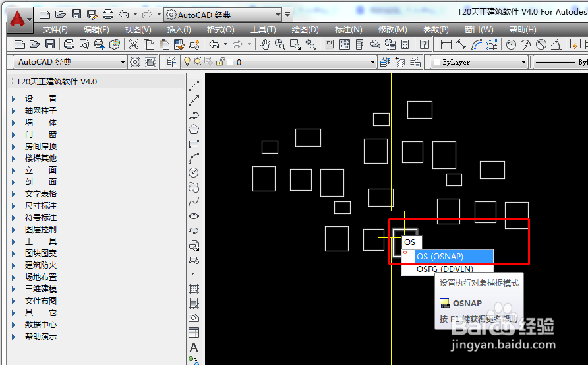This screenshot has width=588, height=365.
Task: Toggle layer 0 freeze sun icon
Action: [x=197, y=61]
